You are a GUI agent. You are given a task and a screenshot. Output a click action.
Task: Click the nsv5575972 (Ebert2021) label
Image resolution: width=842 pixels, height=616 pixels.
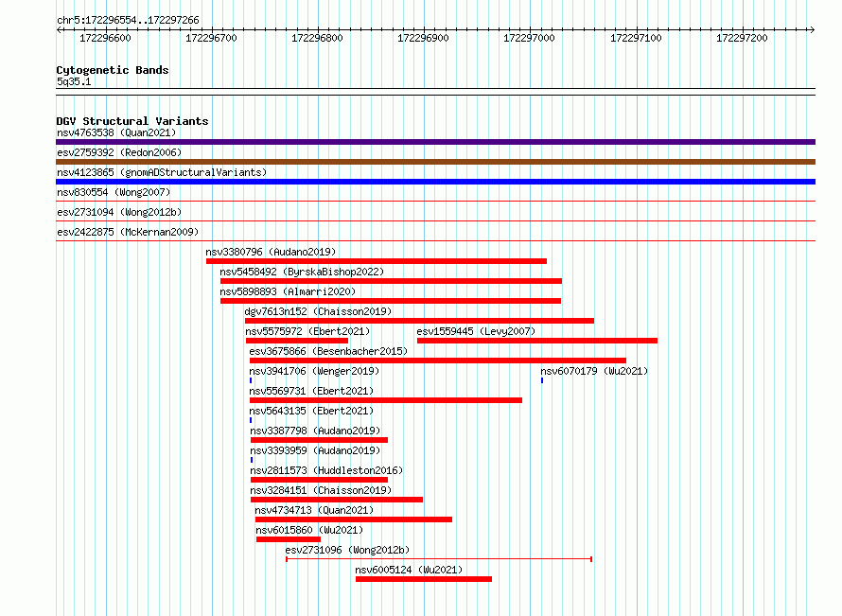pyautogui.click(x=307, y=331)
